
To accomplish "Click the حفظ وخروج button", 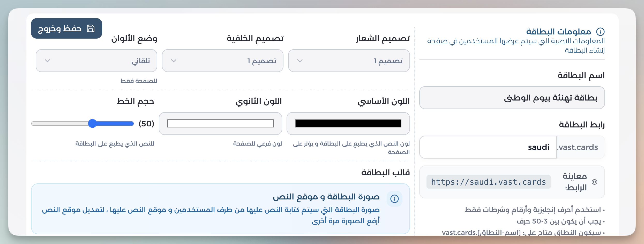I will (66, 28).
